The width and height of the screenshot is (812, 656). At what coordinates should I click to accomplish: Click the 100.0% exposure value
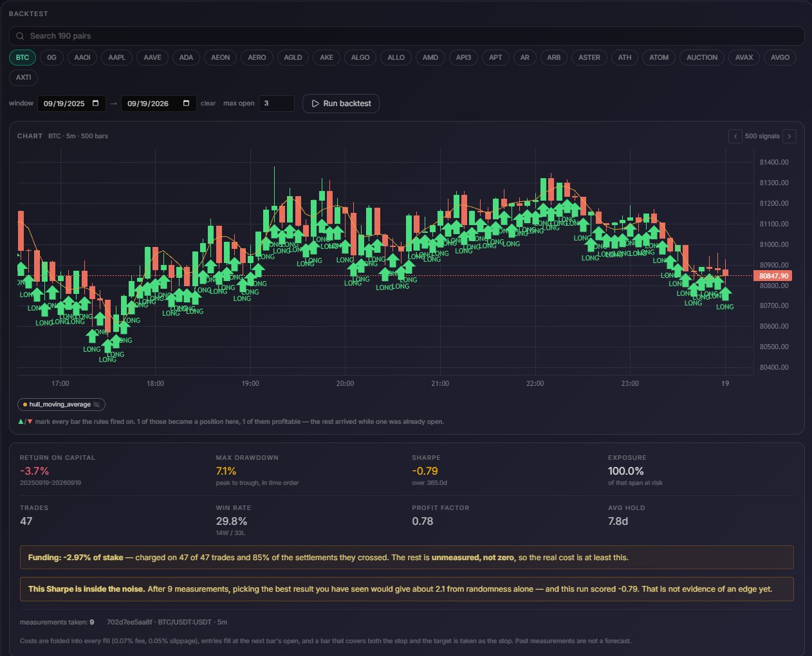click(x=626, y=471)
